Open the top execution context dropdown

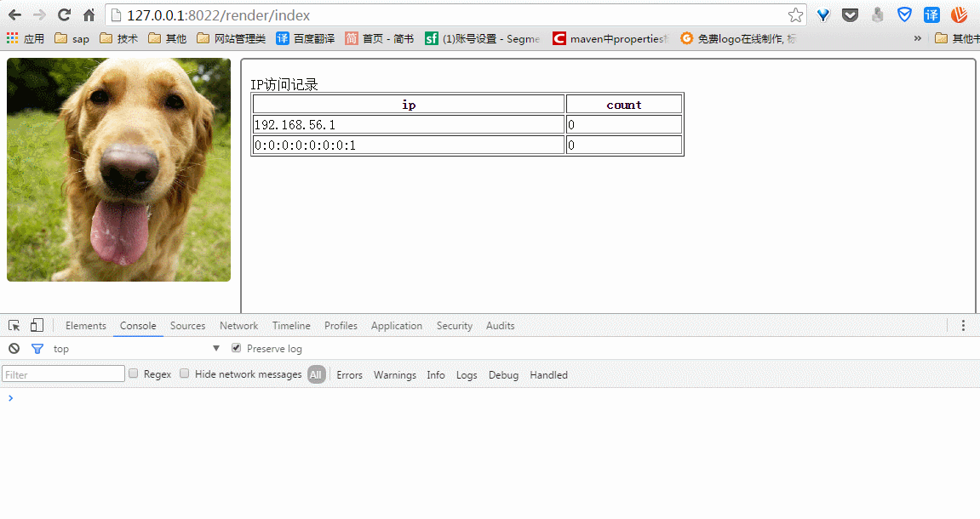[x=136, y=349]
